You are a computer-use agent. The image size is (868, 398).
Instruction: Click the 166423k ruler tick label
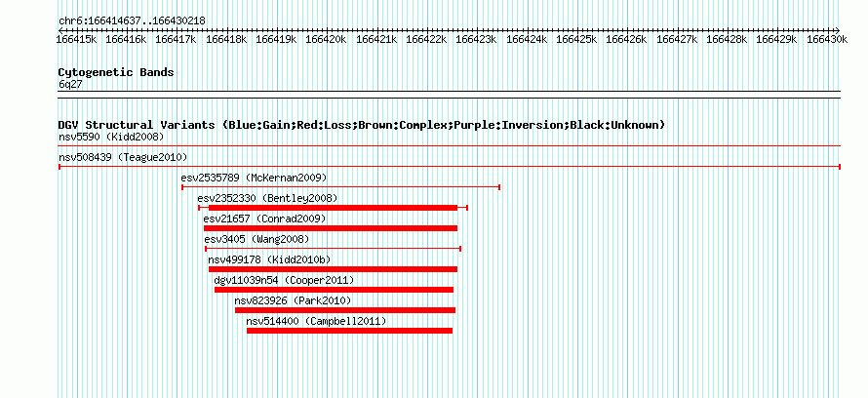click(477, 39)
